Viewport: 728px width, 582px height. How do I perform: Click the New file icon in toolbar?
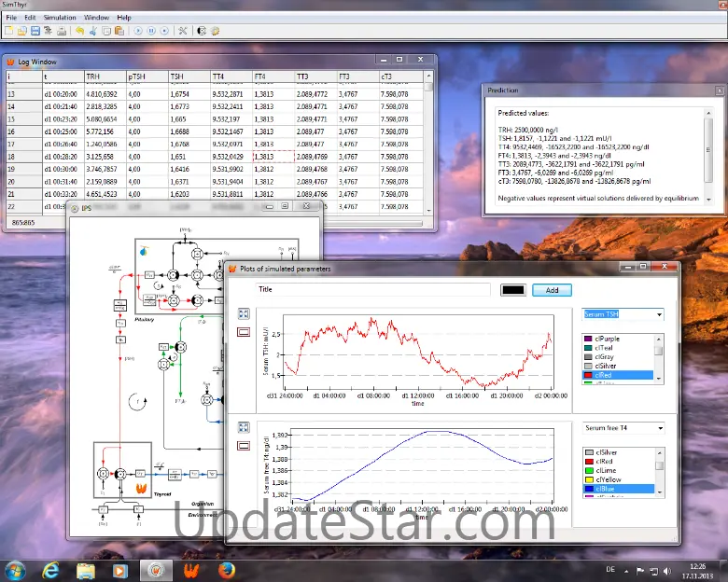pos(8,31)
